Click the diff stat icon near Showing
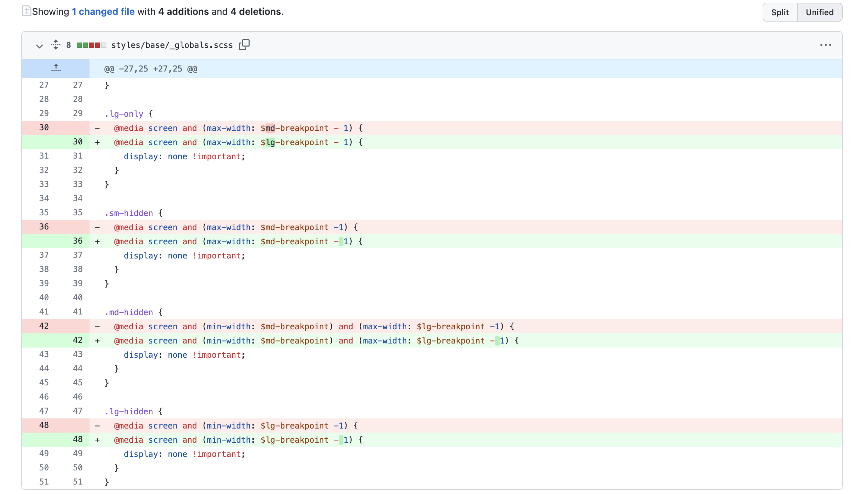This screenshot has width=868, height=494. point(26,11)
